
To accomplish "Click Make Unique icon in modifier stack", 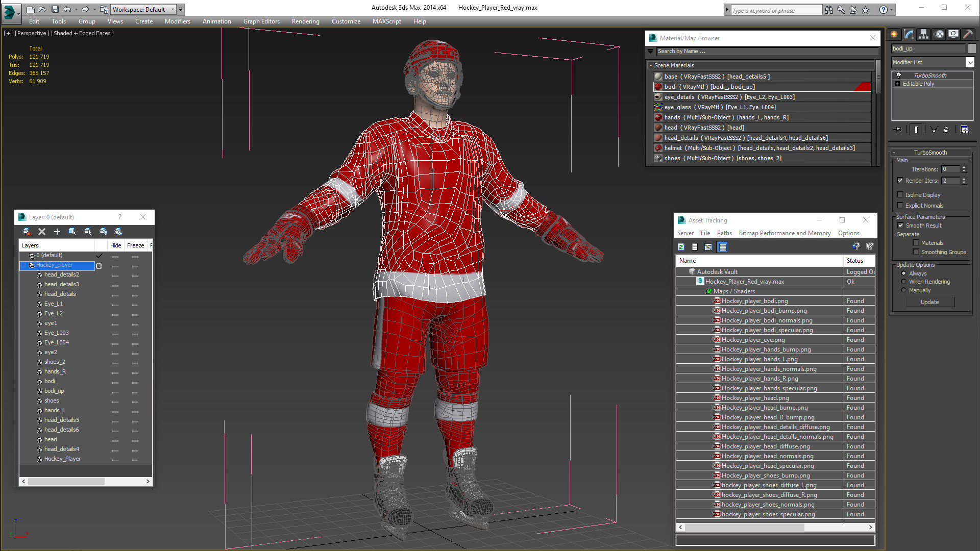I will click(x=934, y=130).
